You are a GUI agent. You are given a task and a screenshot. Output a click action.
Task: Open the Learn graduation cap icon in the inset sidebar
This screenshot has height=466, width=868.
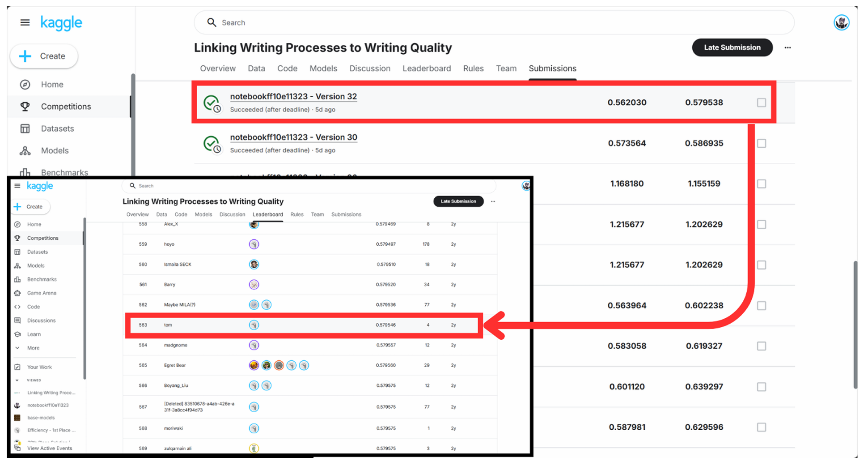pos(17,334)
